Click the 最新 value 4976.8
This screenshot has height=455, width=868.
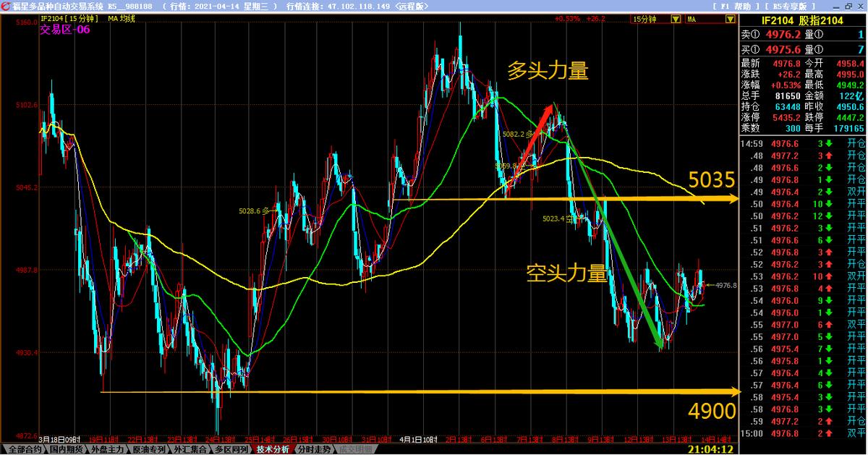click(x=787, y=64)
